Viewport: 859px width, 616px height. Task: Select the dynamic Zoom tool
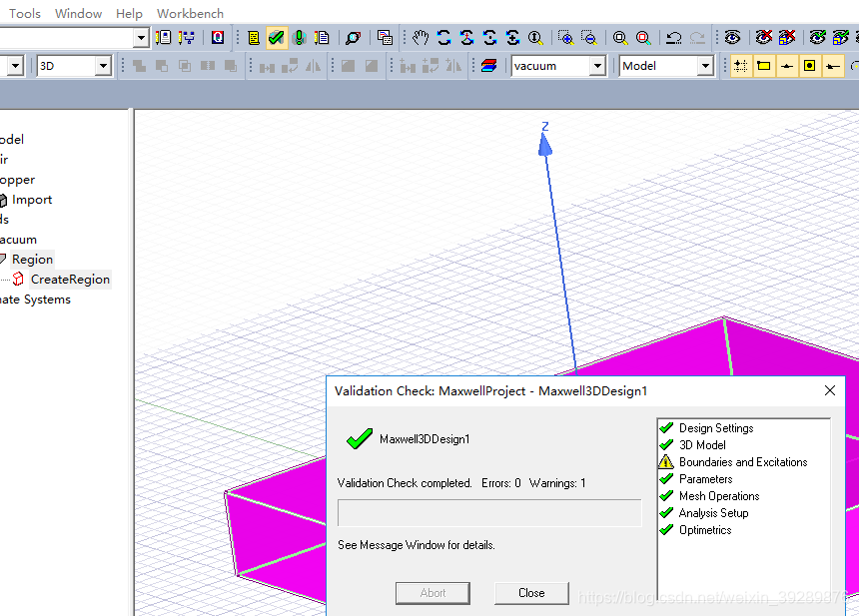coord(535,38)
